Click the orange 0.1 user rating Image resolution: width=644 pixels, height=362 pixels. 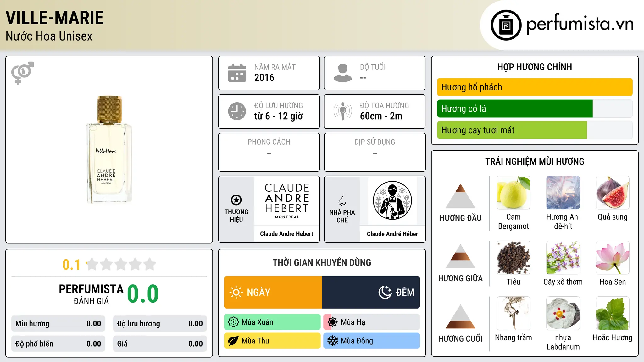[71, 265]
